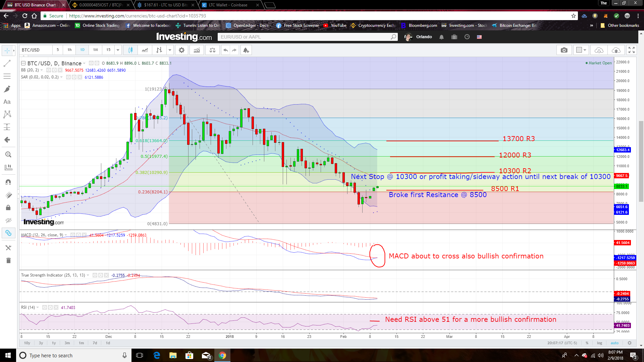Select the trend line drawing tool
The width and height of the screenshot is (644, 362).
point(7,63)
